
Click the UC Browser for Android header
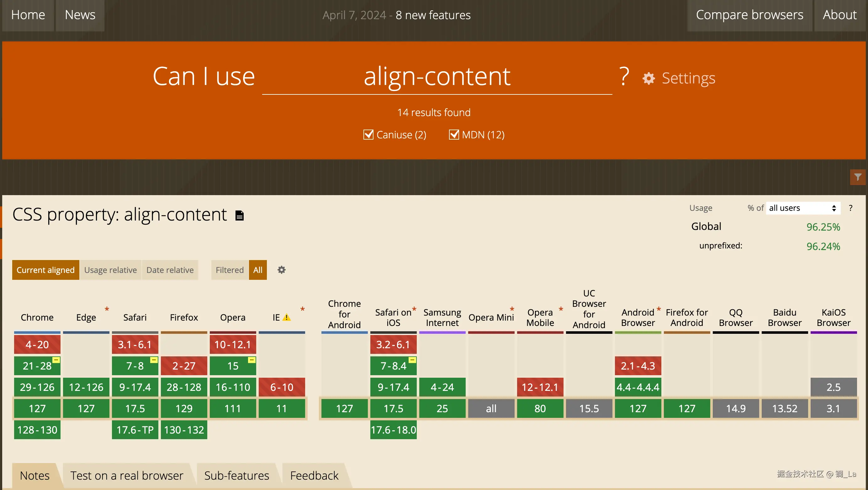pos(589,309)
